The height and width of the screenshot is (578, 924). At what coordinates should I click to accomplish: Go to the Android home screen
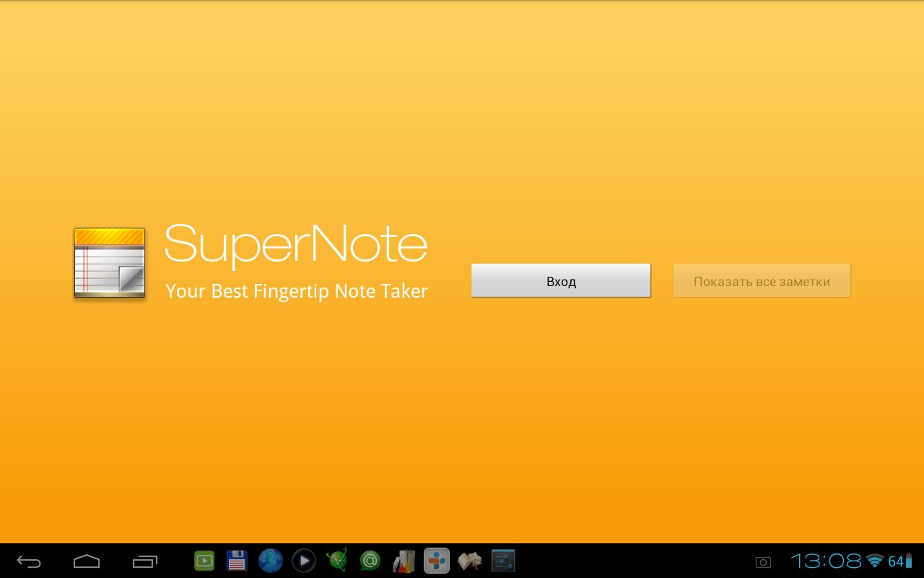(x=87, y=561)
